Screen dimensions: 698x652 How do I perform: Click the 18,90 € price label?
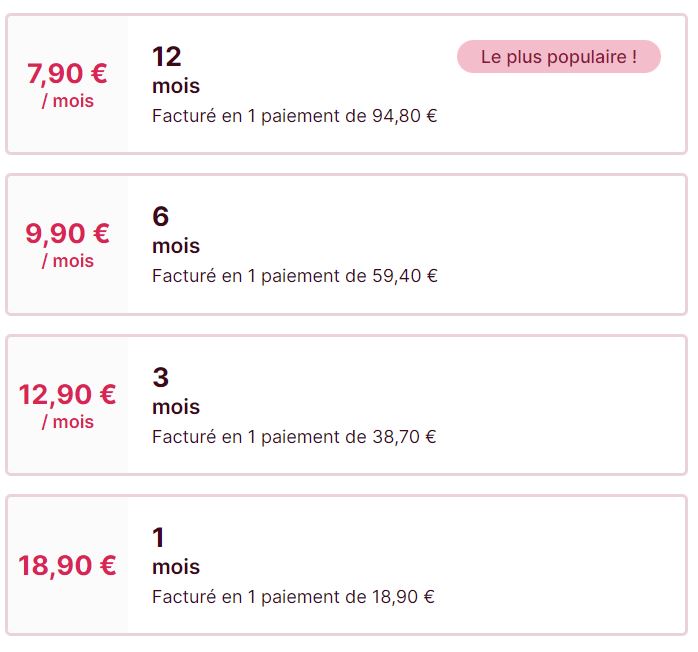coord(67,566)
